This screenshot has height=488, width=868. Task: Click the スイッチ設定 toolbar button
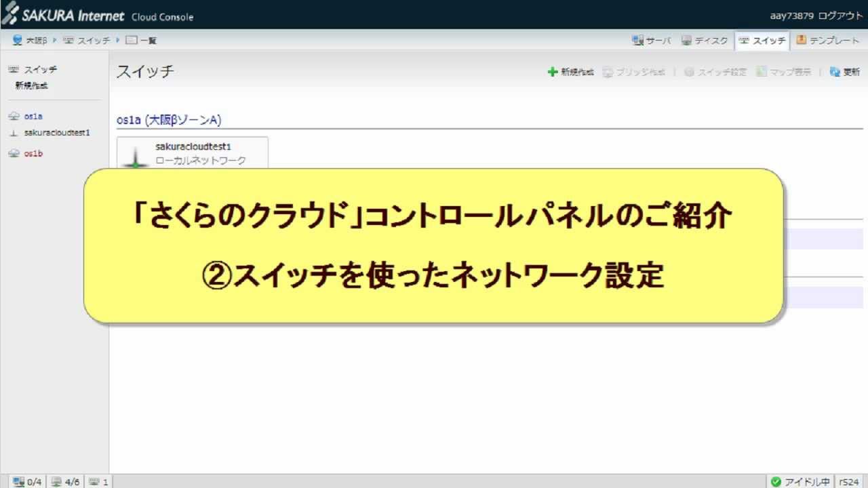pyautogui.click(x=715, y=72)
